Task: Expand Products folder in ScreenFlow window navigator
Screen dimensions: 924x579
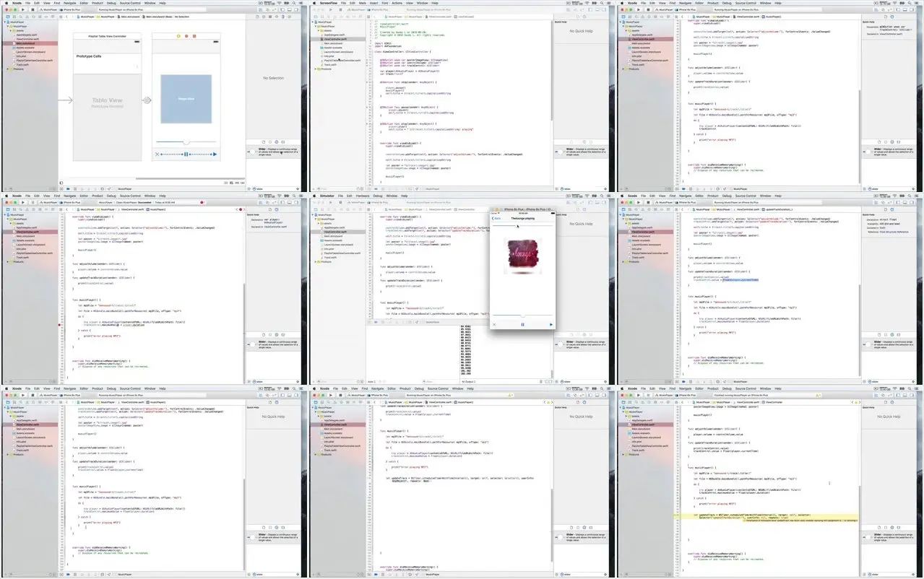Action: [316, 69]
